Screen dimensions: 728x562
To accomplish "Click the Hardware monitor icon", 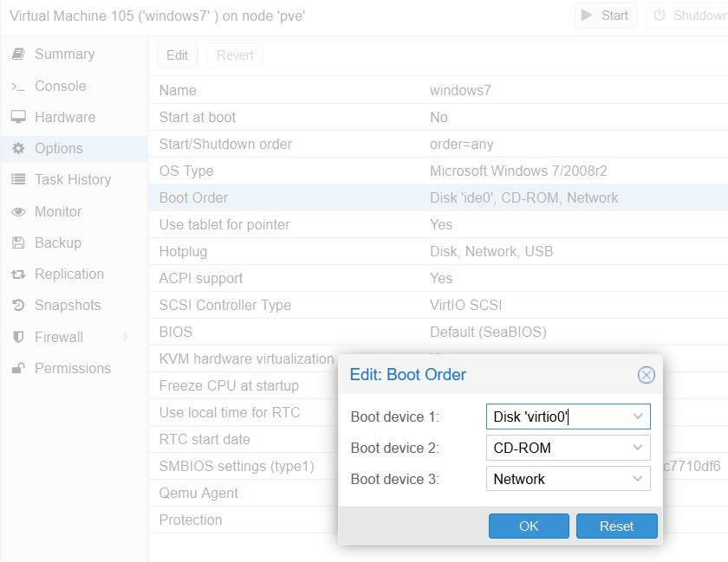I will pos(18,117).
